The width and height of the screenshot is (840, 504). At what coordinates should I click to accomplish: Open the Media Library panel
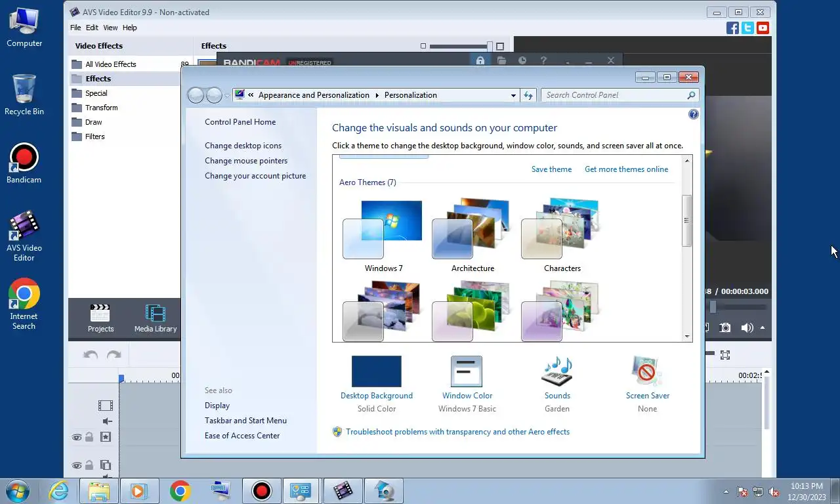[x=156, y=318]
